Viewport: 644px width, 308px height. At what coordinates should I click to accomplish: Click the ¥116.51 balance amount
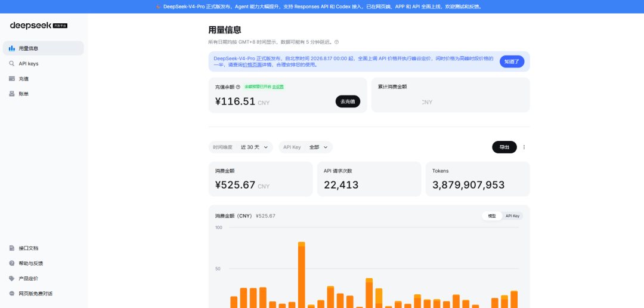point(236,101)
